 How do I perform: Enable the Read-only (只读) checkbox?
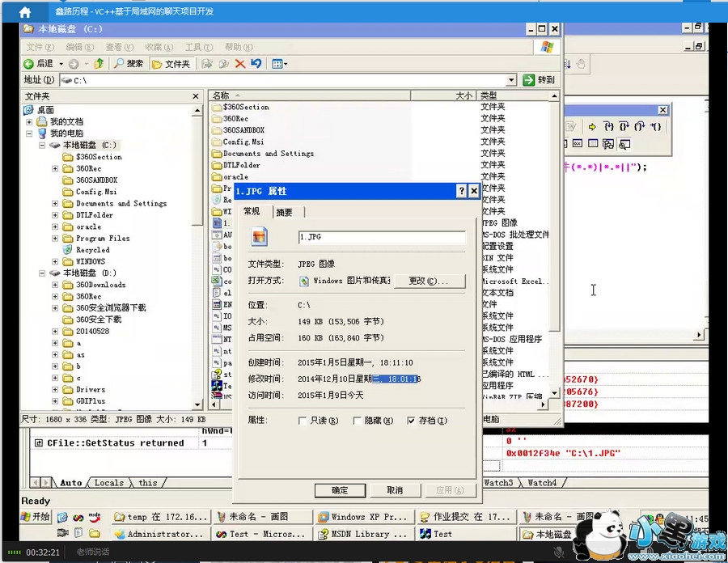pos(303,421)
